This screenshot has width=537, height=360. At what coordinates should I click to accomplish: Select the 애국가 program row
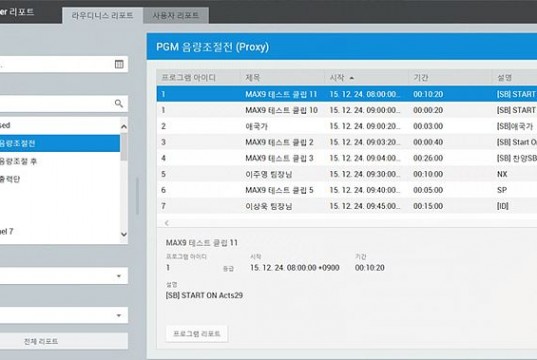pos(347,126)
